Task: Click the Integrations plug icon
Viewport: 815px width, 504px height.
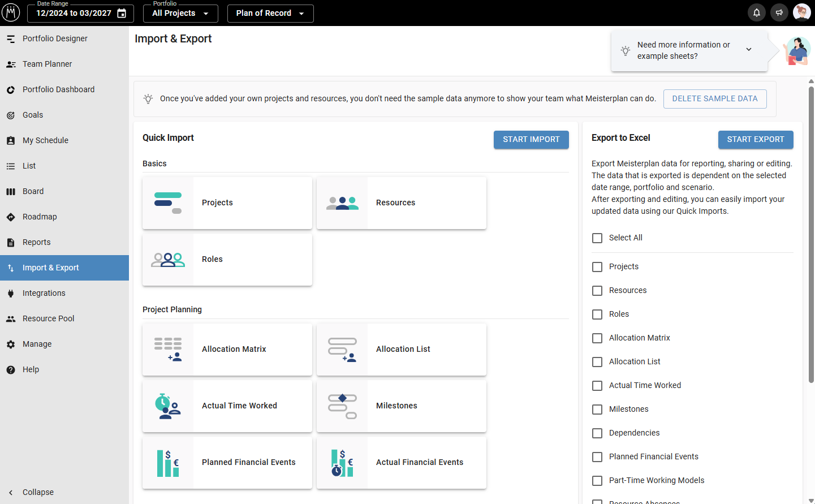Action: (x=11, y=293)
